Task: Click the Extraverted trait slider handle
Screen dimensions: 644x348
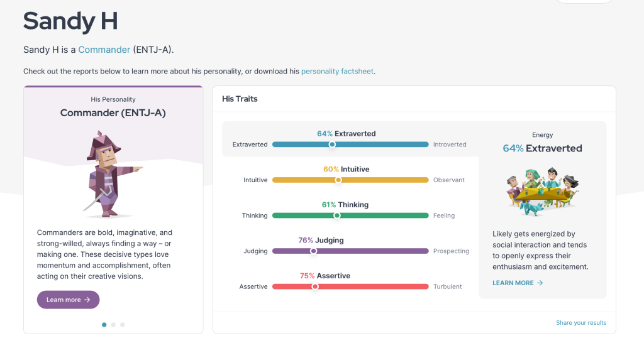Action: [x=332, y=144]
